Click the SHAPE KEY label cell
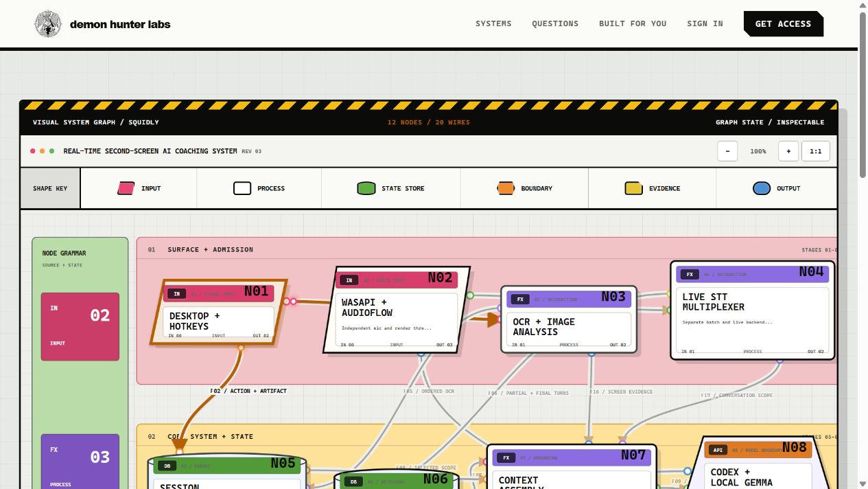868x489 pixels. coord(50,188)
